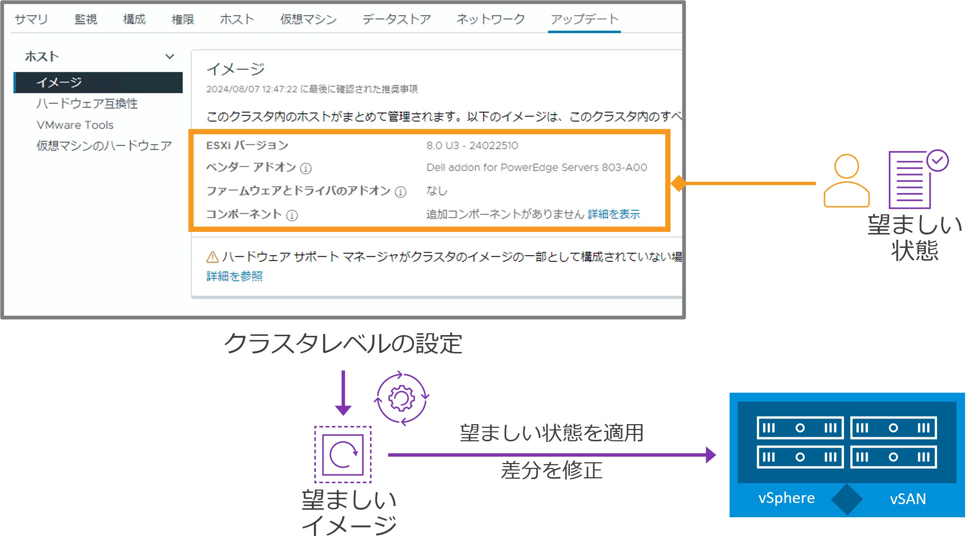Click the info icon beside コンポーネント
The width and height of the screenshot is (980, 558).
(x=292, y=215)
